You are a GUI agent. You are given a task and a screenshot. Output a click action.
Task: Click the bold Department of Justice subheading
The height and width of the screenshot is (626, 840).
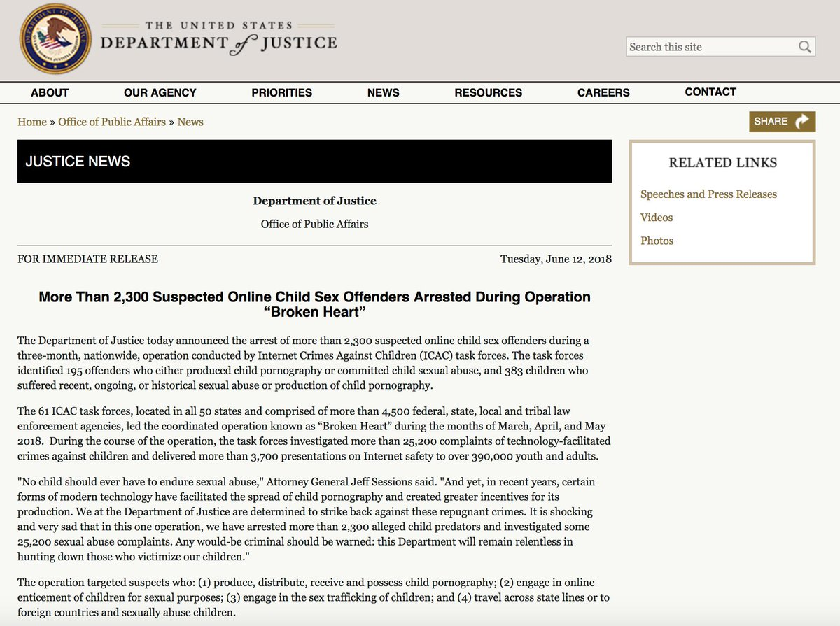click(x=315, y=201)
